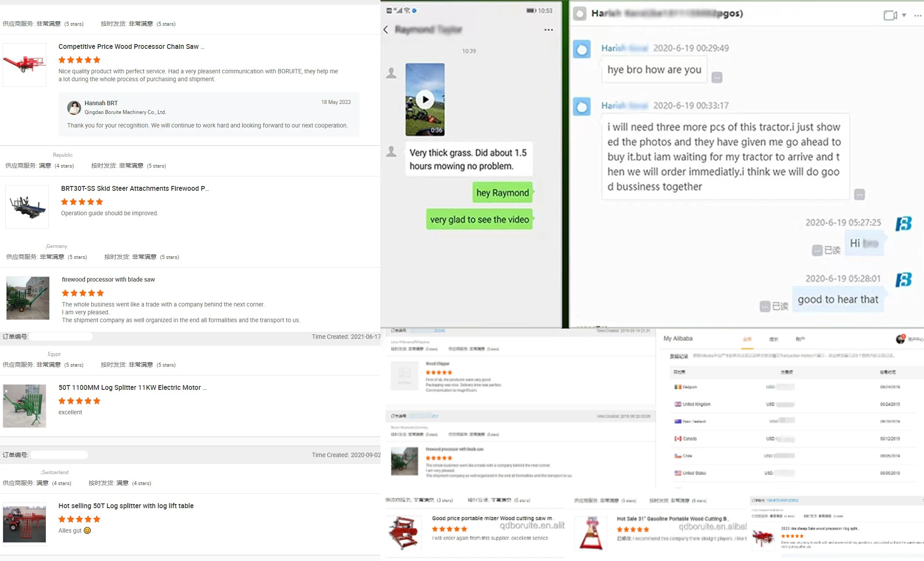Start a video call with the camera icon
Screen dimensions: 924x561
click(x=890, y=15)
